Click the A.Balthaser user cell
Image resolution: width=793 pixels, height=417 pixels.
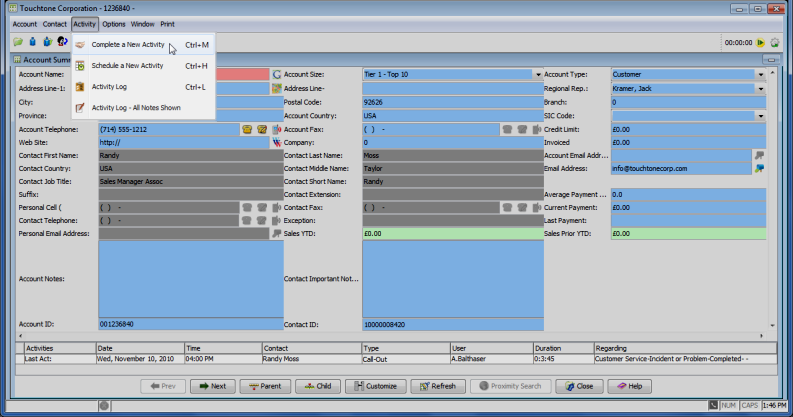[492, 359]
